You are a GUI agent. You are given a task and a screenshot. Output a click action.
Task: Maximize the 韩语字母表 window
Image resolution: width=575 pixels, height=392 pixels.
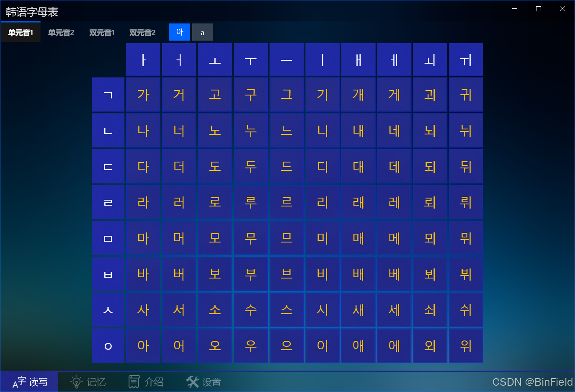pos(539,9)
